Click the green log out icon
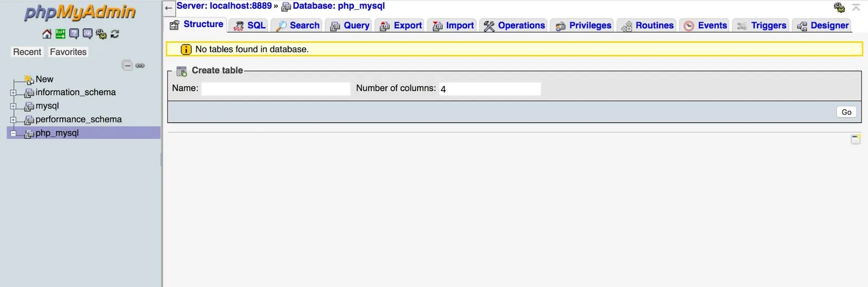 [60, 34]
